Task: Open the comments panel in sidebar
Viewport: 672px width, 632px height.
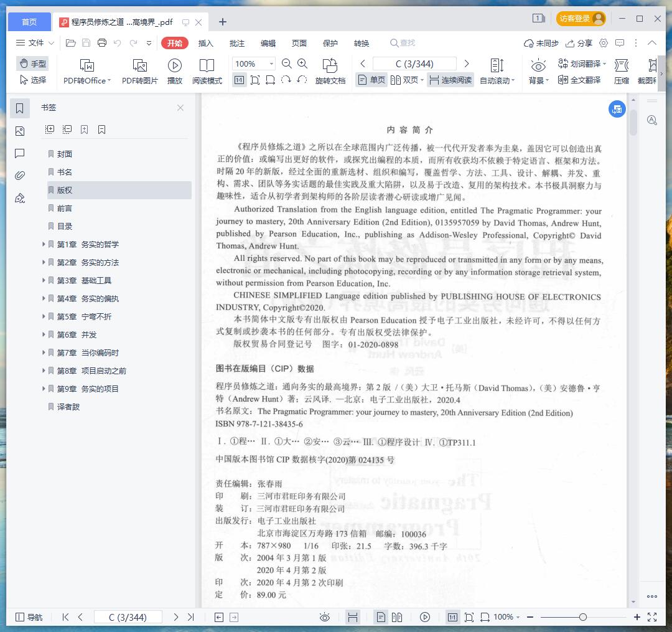Action: [x=20, y=153]
